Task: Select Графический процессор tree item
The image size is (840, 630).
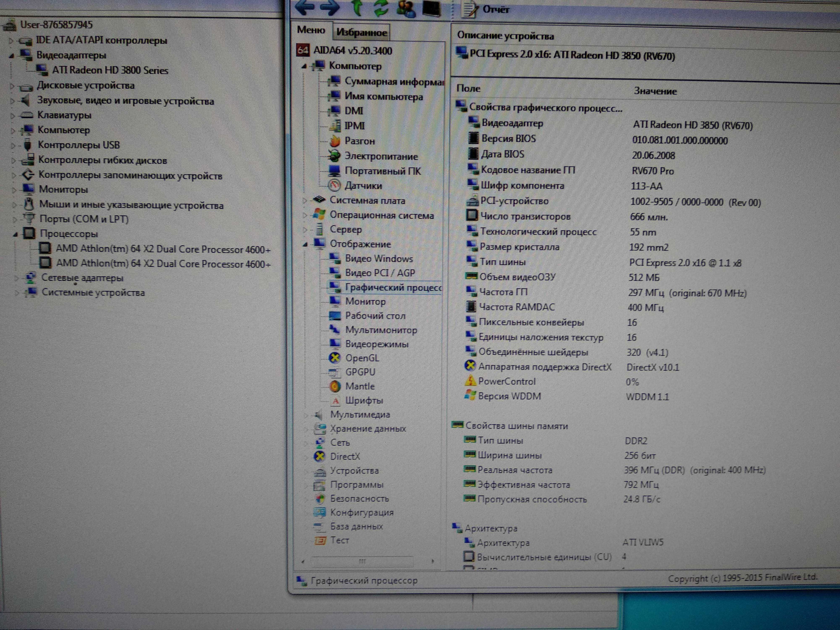Action: tap(393, 287)
